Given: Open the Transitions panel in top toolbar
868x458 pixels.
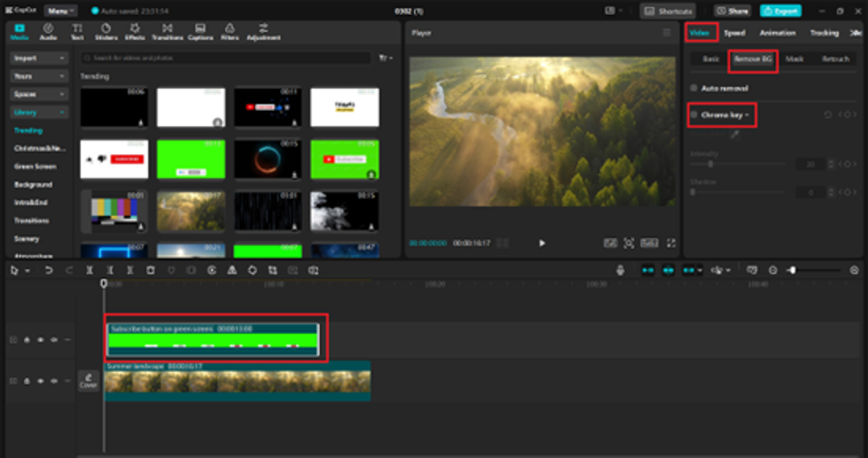Looking at the screenshot, I should pos(167,32).
